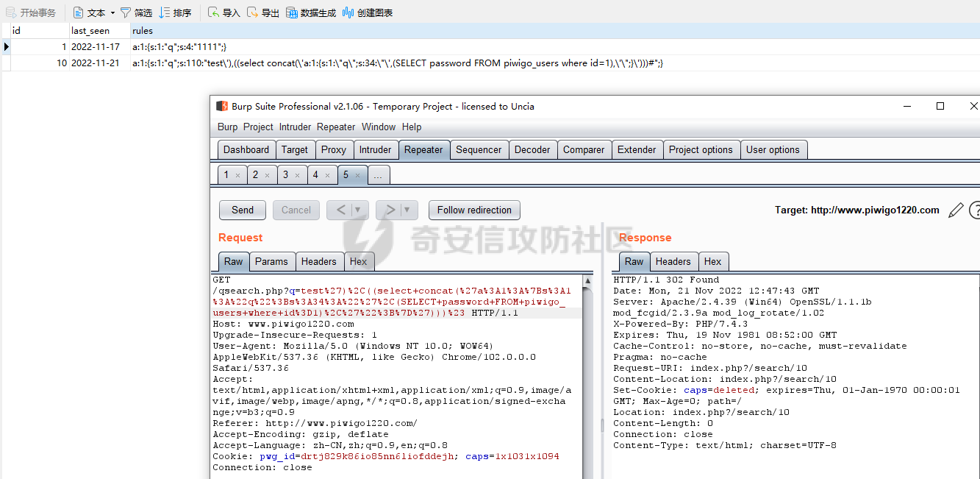Maximize the Burp Suite window

(x=940, y=106)
